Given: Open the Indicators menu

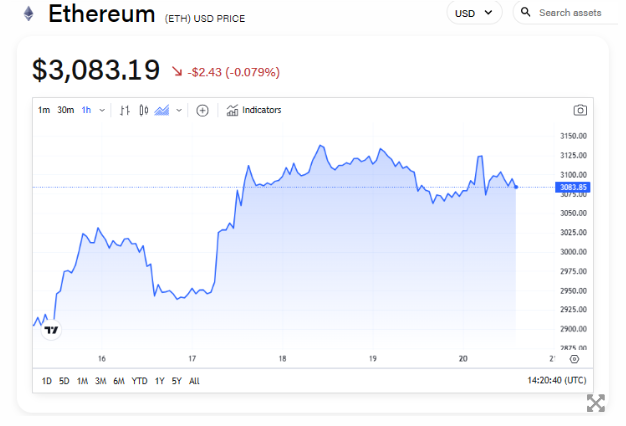Looking at the screenshot, I should [x=254, y=110].
